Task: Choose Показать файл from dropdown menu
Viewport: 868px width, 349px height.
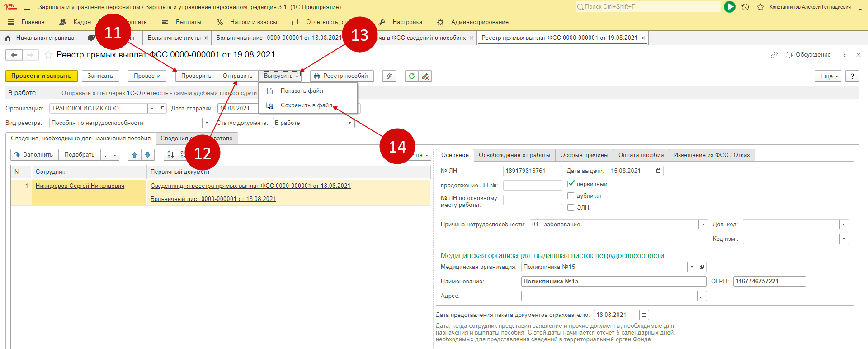Action: [302, 91]
